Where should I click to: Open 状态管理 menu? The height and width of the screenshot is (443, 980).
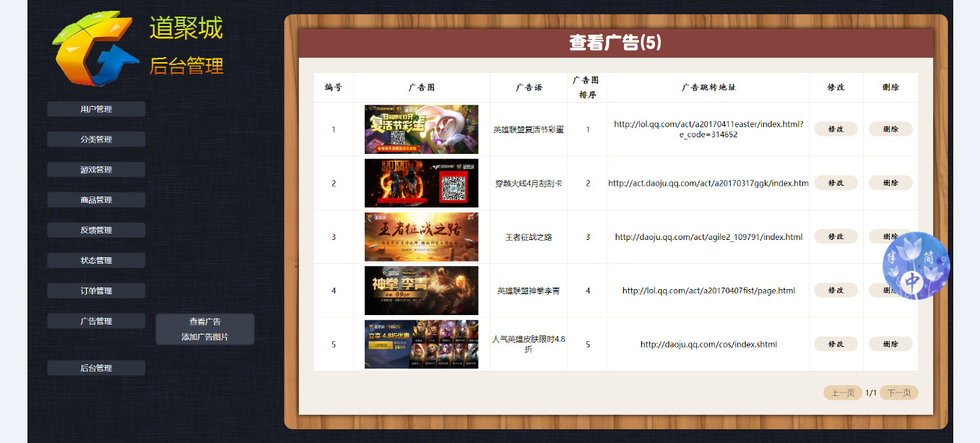pos(96,261)
